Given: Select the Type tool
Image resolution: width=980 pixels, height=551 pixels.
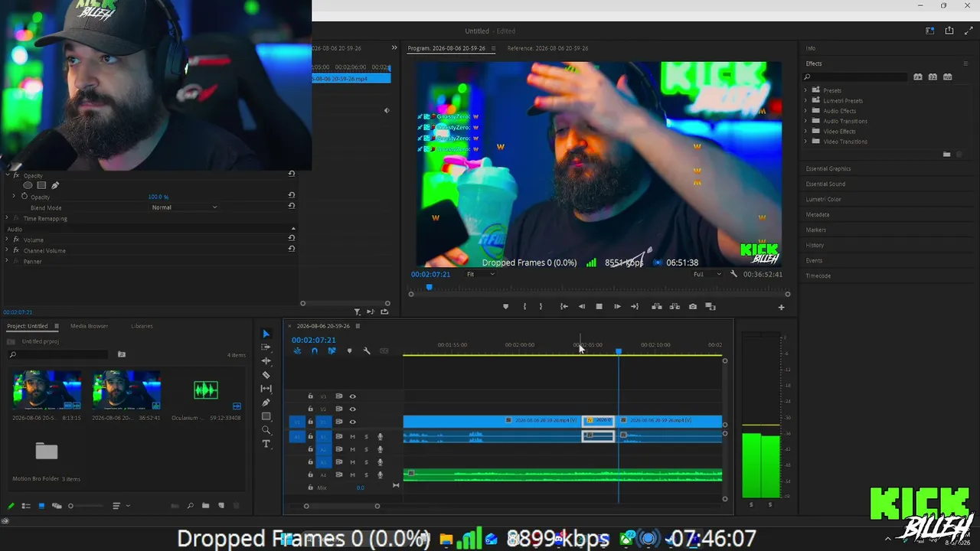Looking at the screenshot, I should (266, 444).
